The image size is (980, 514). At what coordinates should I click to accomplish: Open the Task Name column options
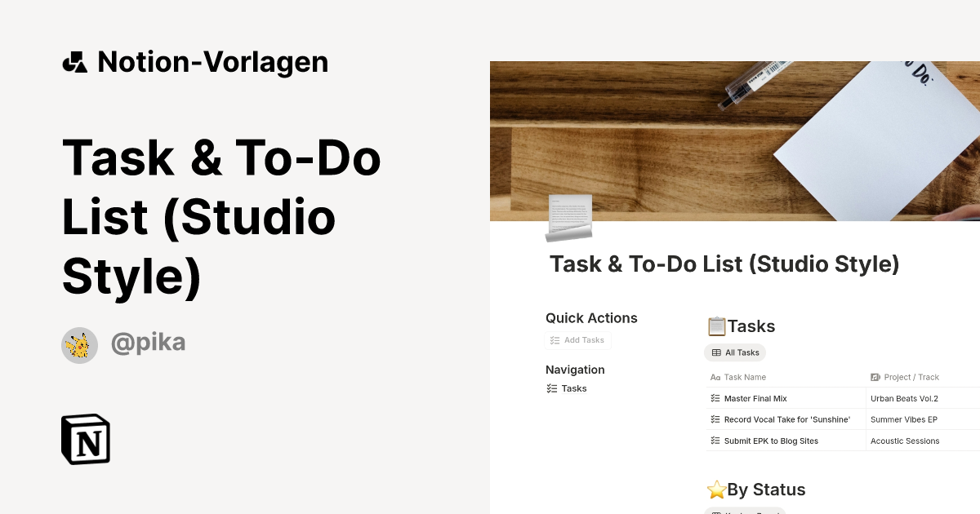point(738,377)
